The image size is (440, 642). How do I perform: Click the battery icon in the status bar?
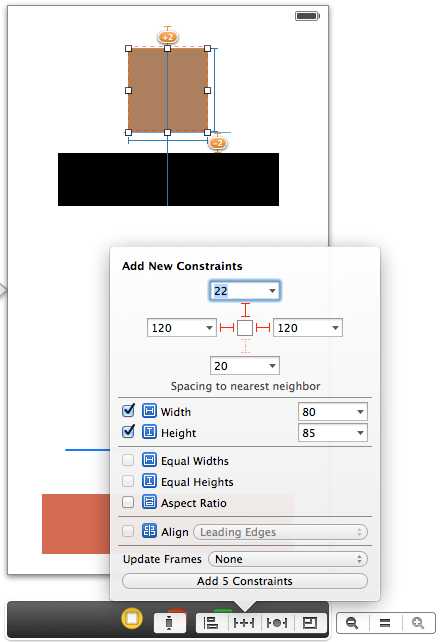tap(307, 16)
